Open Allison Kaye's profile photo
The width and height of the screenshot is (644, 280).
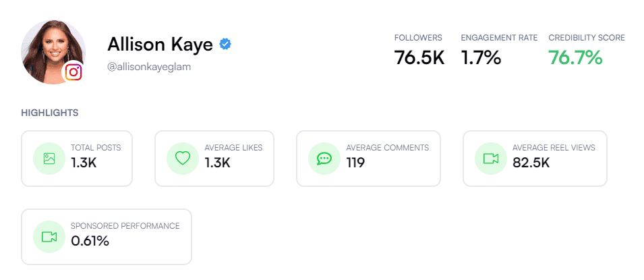(x=53, y=52)
